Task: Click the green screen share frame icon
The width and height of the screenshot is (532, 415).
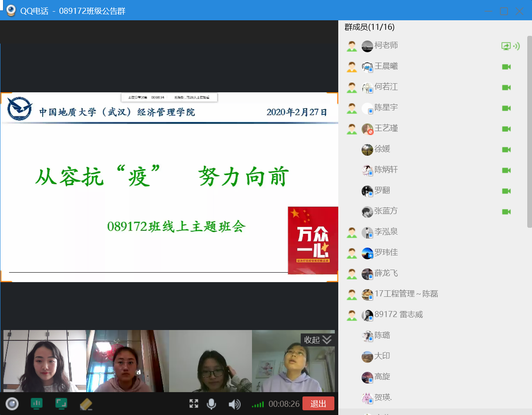Action: click(x=61, y=404)
